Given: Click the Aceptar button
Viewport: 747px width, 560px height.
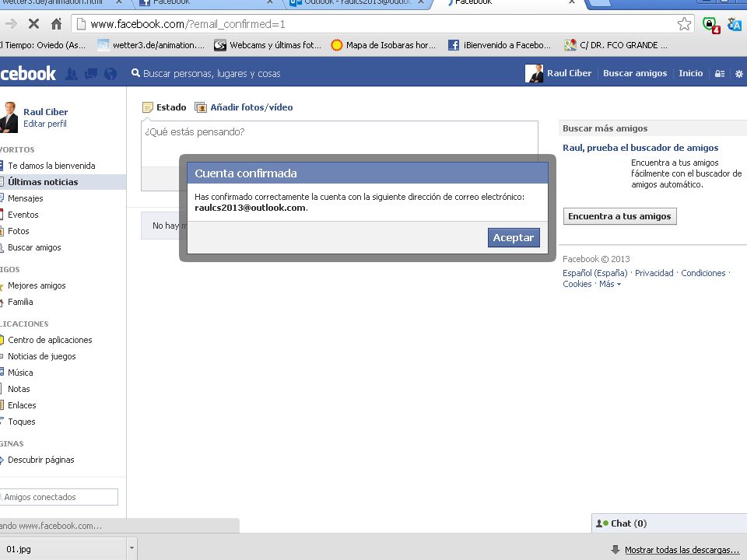Looking at the screenshot, I should coord(514,238).
